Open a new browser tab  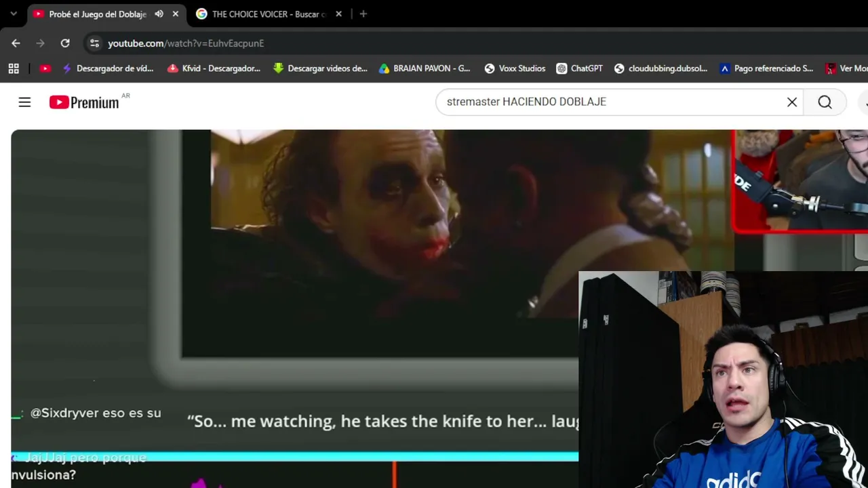click(x=363, y=14)
